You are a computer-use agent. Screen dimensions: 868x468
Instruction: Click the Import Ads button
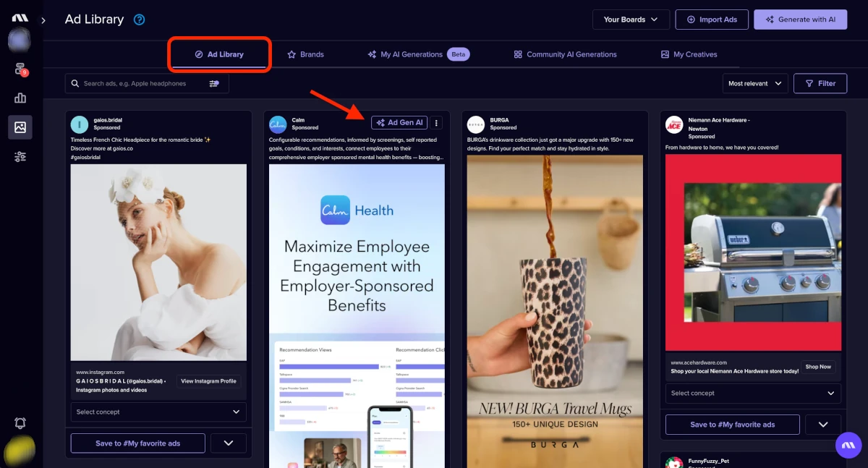click(x=712, y=20)
